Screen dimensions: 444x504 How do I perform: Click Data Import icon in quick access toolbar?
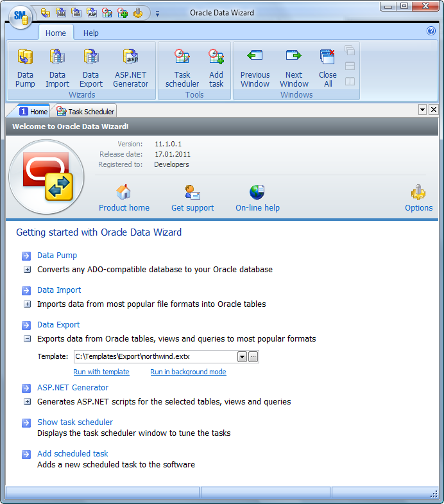[x=61, y=13]
